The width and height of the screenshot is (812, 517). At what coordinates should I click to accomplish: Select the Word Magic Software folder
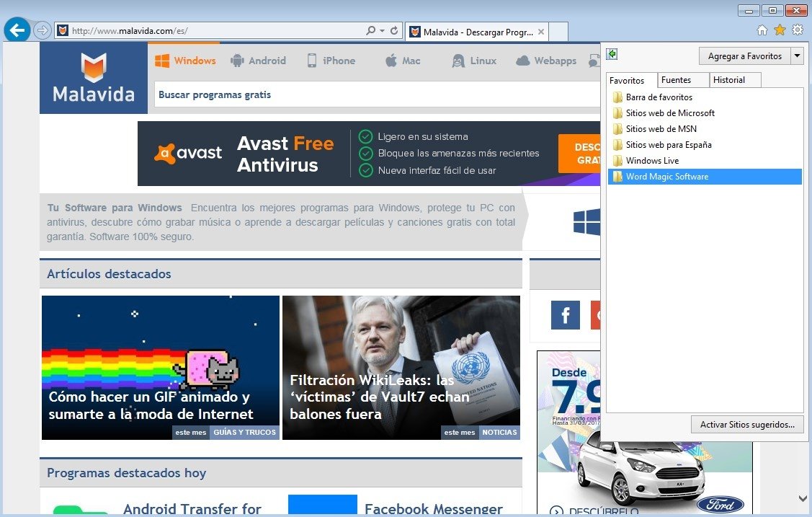705,177
